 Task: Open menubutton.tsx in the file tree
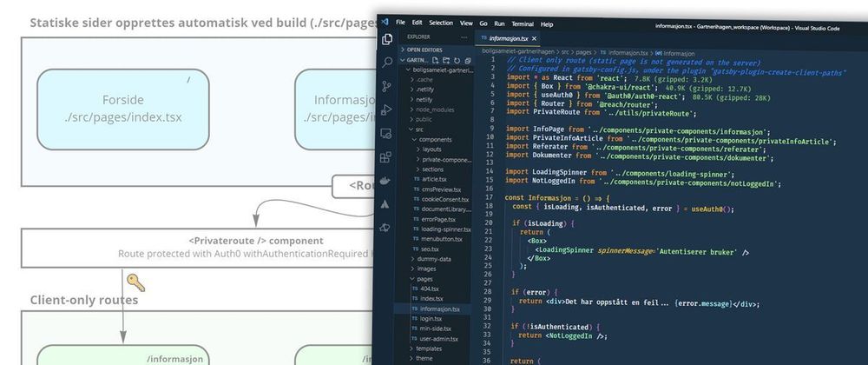[x=437, y=239]
